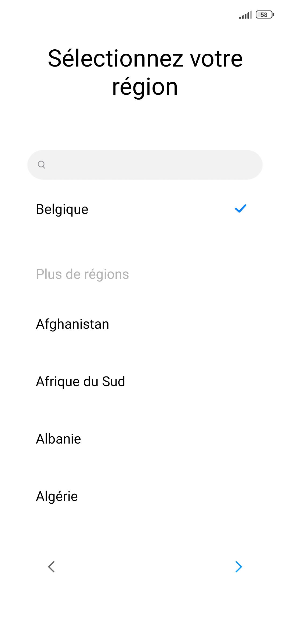Tap the Sélectionnez votre région title
The width and height of the screenshot is (290, 644).
click(x=145, y=72)
